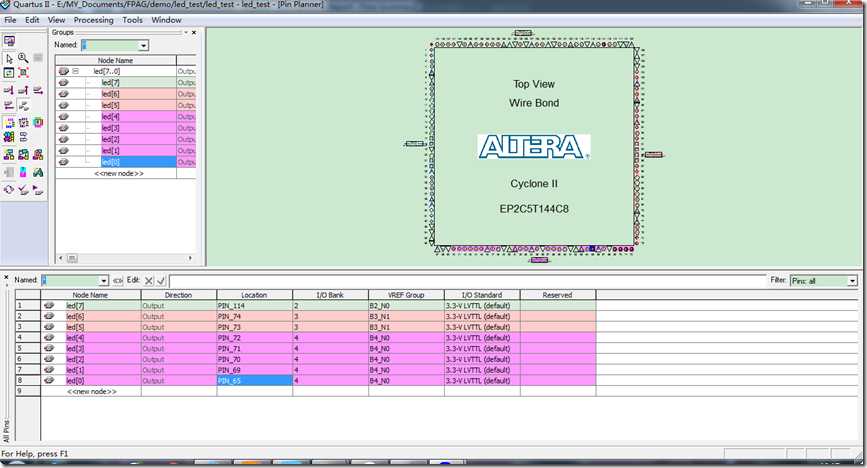Click the letter A toolbar icon

[x=38, y=172]
